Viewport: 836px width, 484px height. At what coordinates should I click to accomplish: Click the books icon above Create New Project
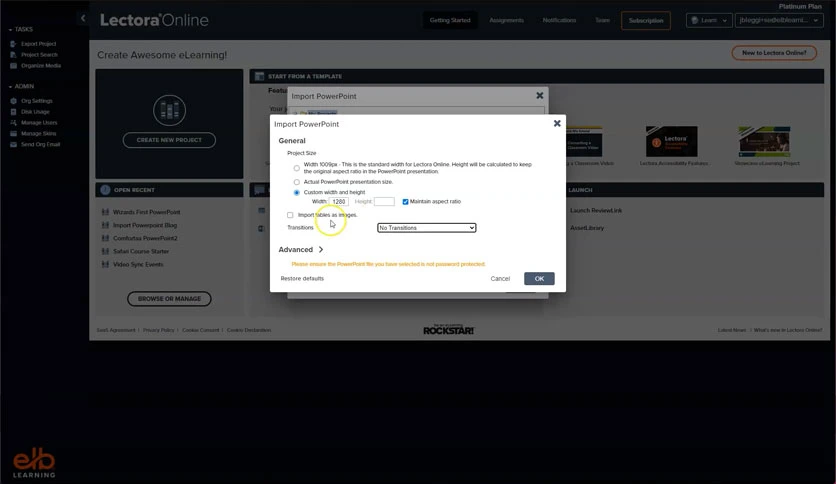170,110
